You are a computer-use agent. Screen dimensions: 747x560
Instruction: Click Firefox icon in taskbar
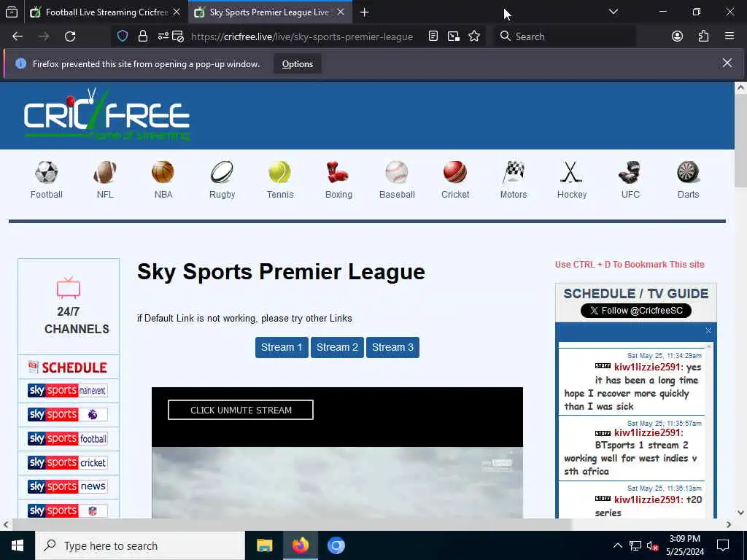coord(300,545)
